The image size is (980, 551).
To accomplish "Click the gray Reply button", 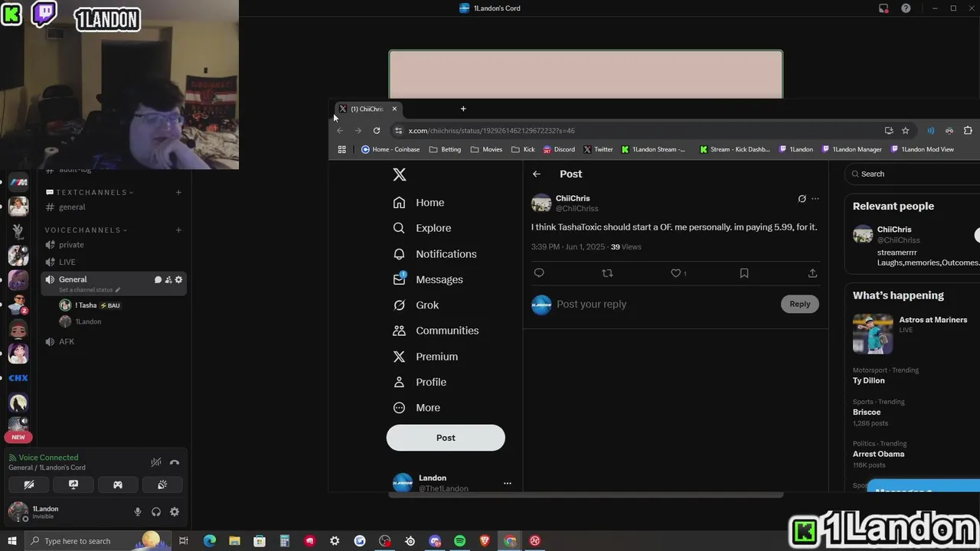I will pyautogui.click(x=799, y=304).
